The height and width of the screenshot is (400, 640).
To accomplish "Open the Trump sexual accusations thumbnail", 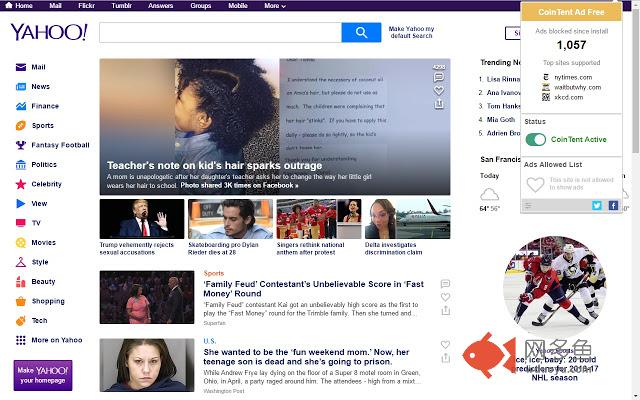I will (x=141, y=219).
